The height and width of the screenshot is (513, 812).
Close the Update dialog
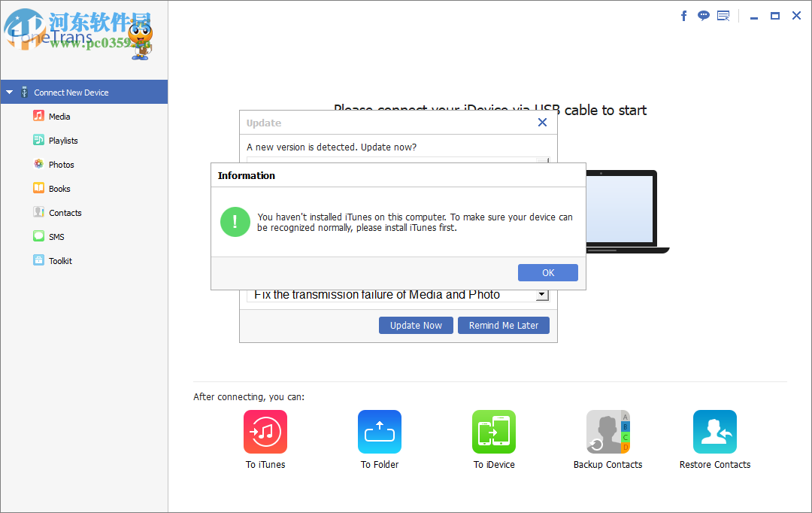[x=542, y=122]
